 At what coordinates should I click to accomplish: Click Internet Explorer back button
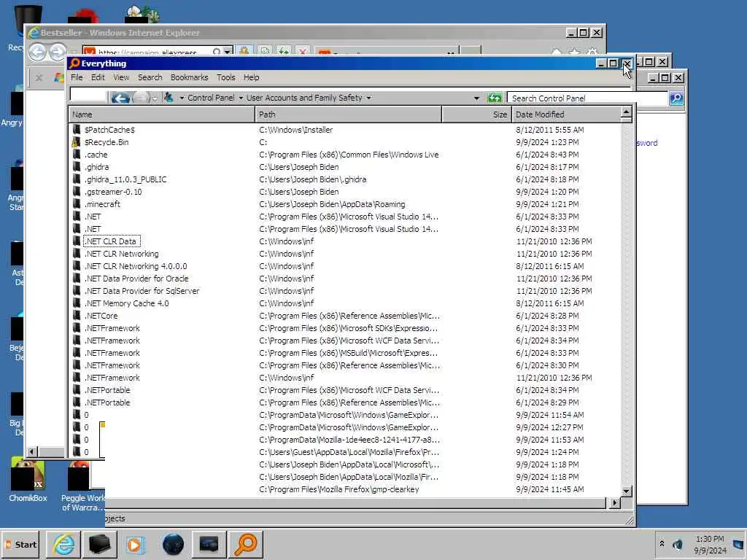coord(38,52)
